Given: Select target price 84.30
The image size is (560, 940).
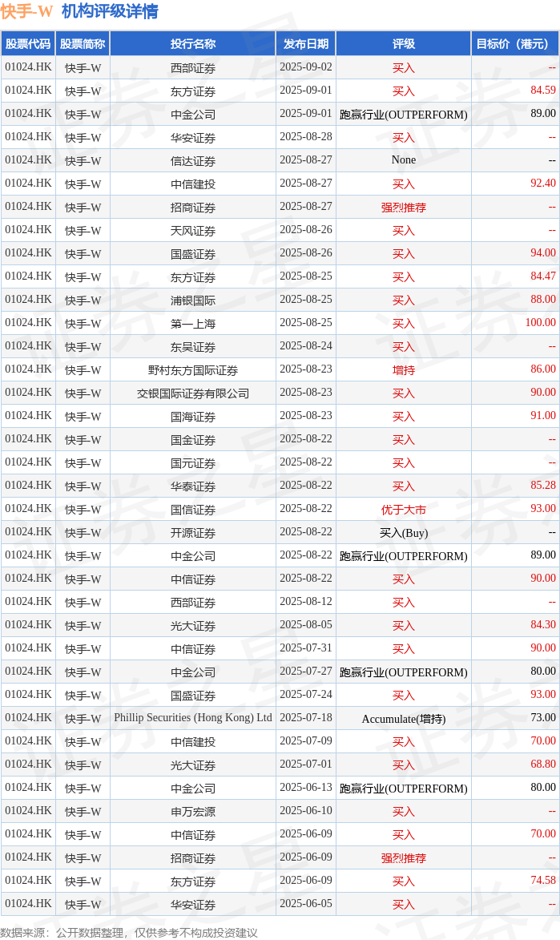Looking at the screenshot, I should tap(543, 625).
